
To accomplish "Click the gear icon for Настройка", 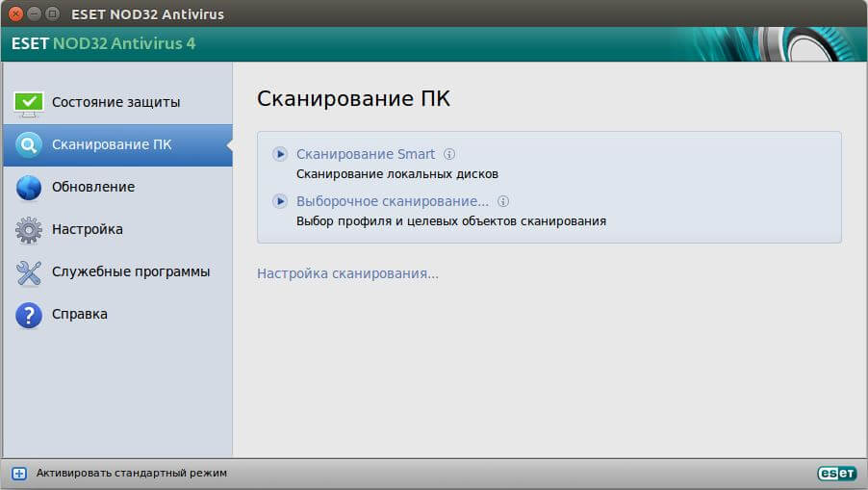I will tap(28, 230).
